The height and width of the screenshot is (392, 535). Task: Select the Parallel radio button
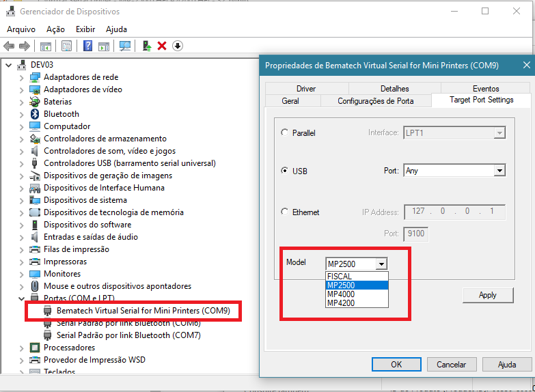pyautogui.click(x=284, y=132)
